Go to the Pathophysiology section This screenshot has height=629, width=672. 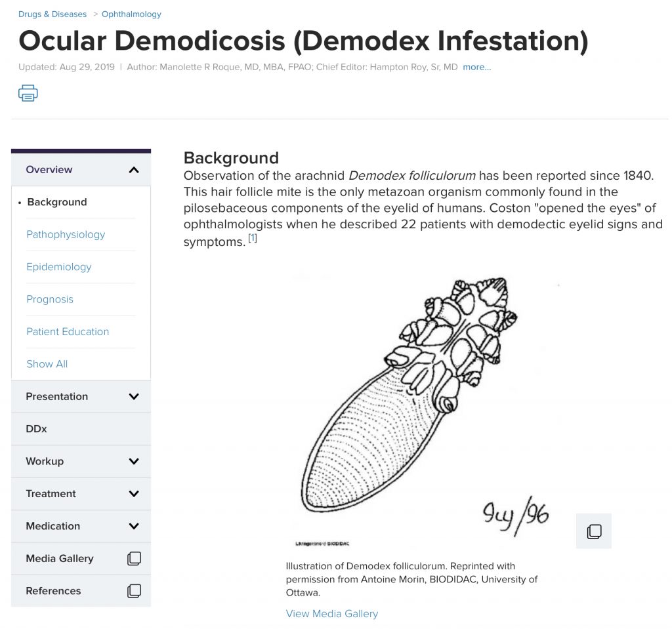pos(67,234)
